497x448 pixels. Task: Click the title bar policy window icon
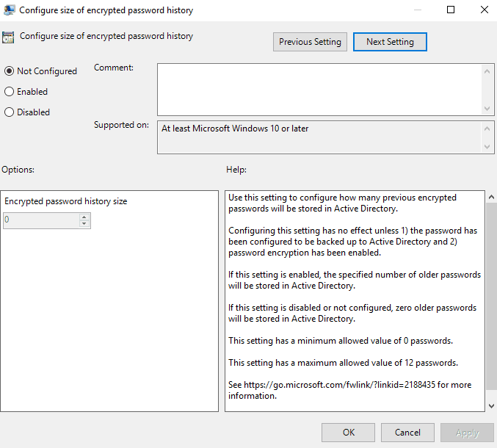(10, 10)
